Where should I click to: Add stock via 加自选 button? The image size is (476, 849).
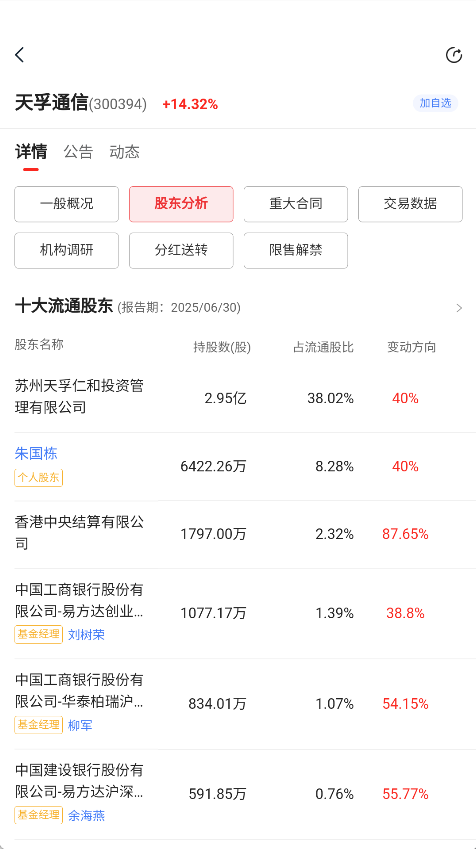435,103
